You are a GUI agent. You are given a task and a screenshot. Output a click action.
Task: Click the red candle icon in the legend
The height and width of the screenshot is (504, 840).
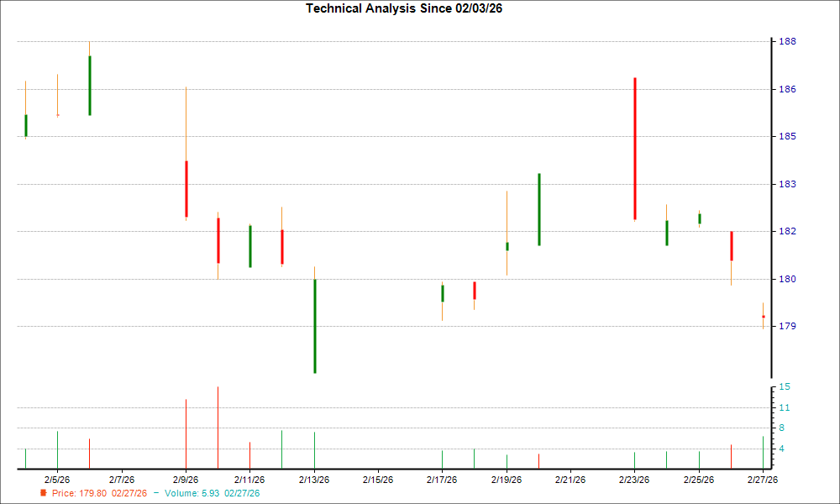(44, 494)
